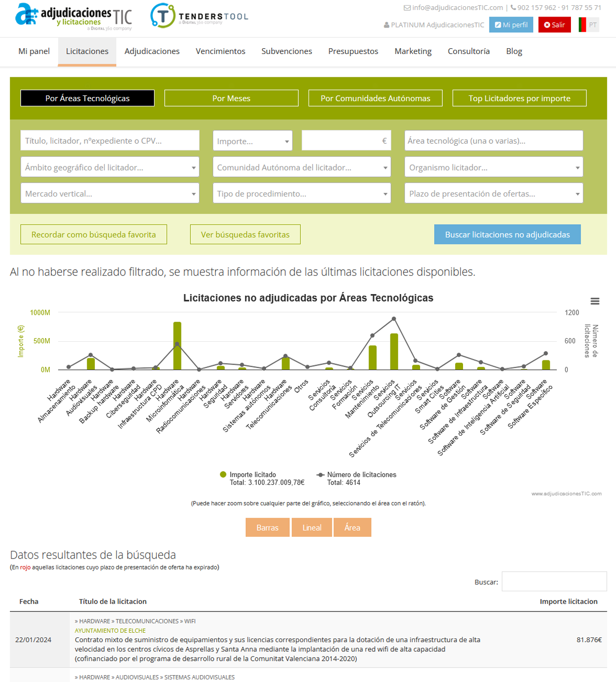Click the Software de Gestión bar
Screen dimensions: 616x682
tap(459, 366)
